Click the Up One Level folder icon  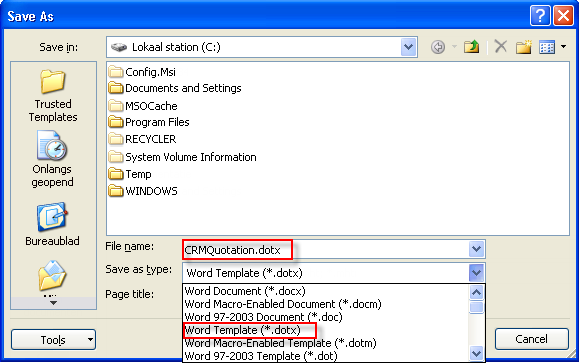tap(472, 47)
